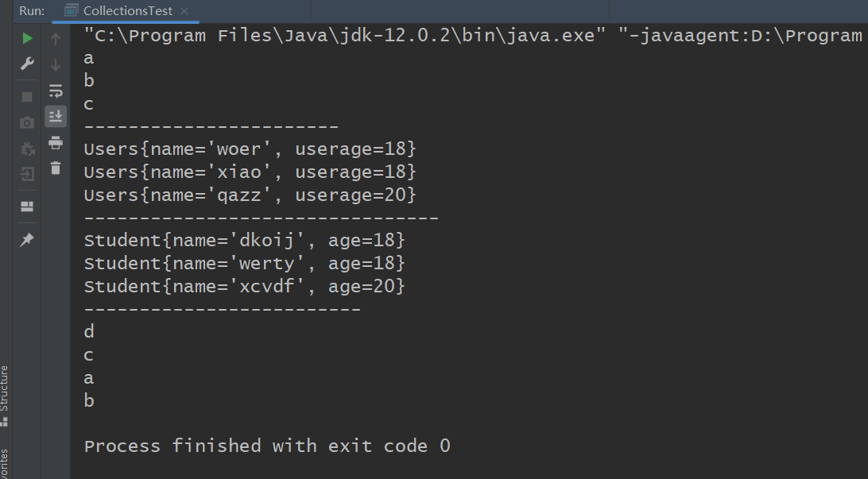Image resolution: width=868 pixels, height=479 pixels.
Task: Close the CollectionsTest tab
Action: pyautogui.click(x=185, y=12)
